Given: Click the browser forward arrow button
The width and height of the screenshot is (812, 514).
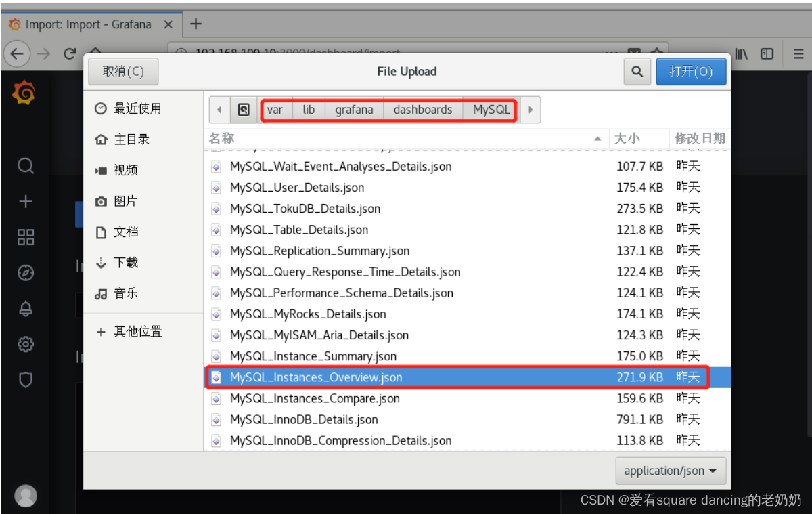Looking at the screenshot, I should tap(44, 53).
